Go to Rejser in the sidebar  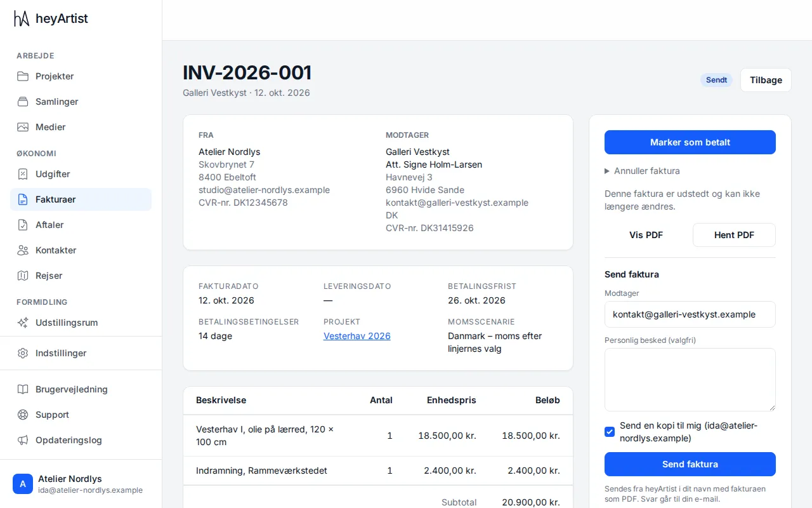[x=81, y=276]
